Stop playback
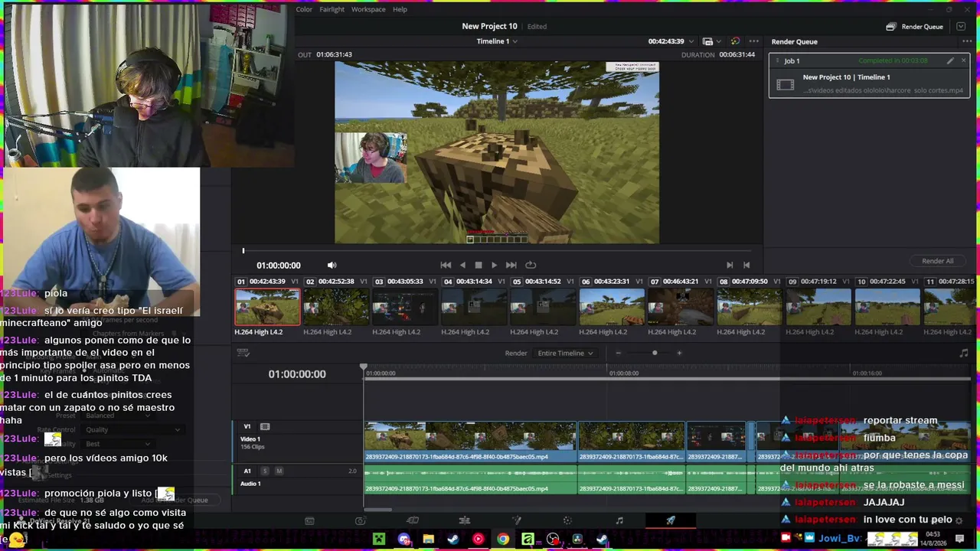The height and width of the screenshot is (551, 980). [479, 265]
